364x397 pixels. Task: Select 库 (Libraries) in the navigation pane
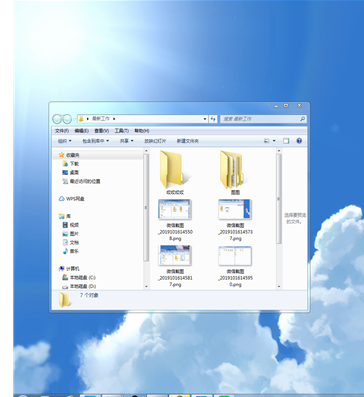(65, 216)
